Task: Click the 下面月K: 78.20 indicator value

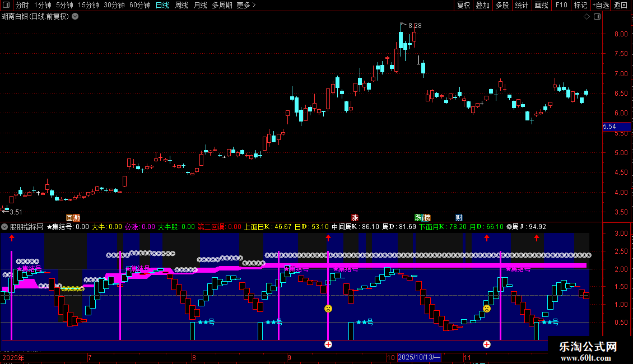Action: click(x=443, y=227)
